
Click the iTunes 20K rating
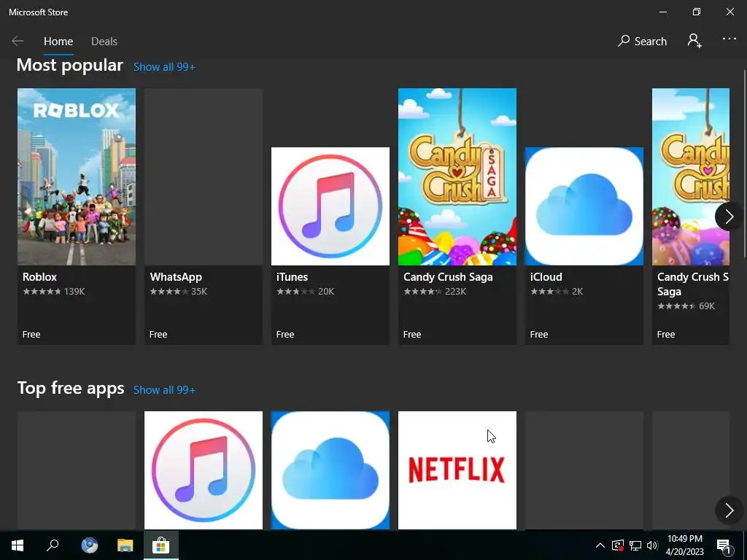(x=306, y=292)
